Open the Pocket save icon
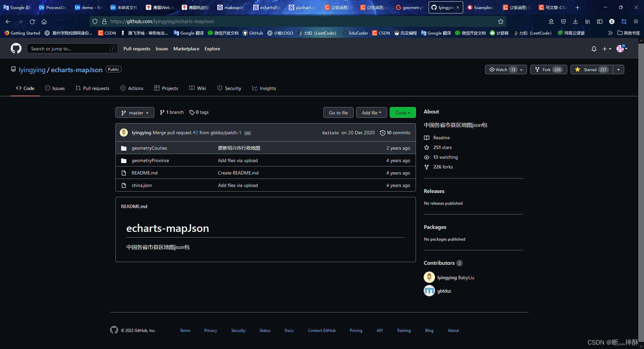644x349 pixels. point(563,21)
